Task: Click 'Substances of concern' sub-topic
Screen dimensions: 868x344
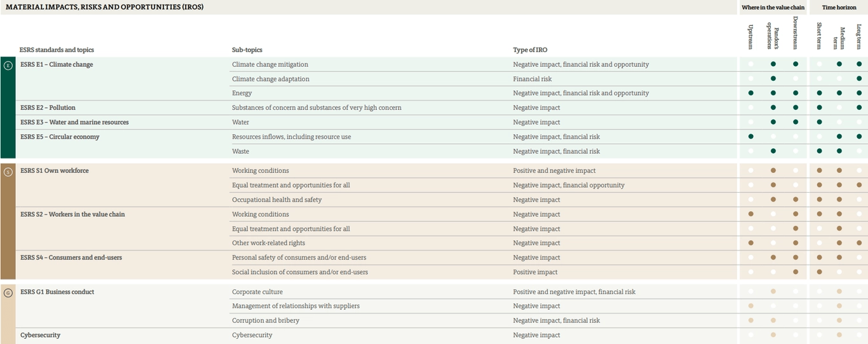Action: [x=316, y=107]
